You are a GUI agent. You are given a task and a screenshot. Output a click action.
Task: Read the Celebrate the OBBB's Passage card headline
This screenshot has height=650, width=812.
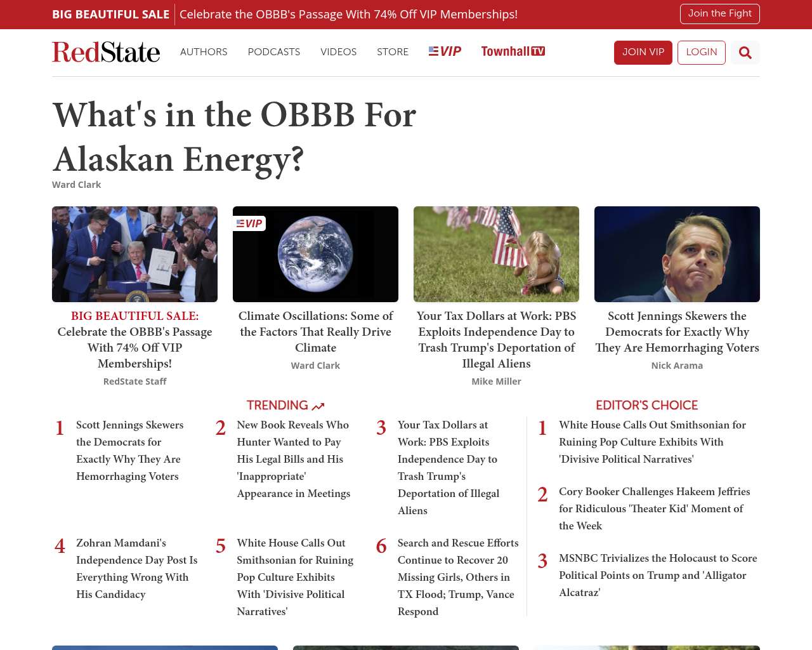point(134,340)
